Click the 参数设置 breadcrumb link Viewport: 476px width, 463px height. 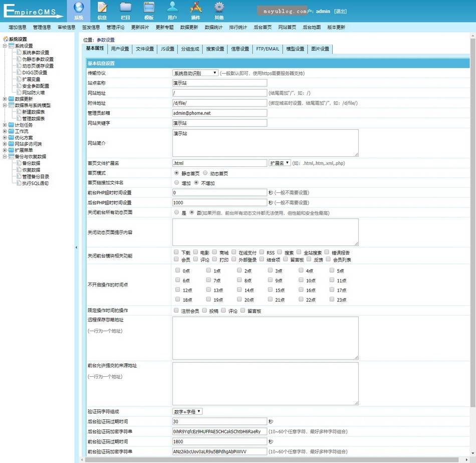[x=106, y=40]
